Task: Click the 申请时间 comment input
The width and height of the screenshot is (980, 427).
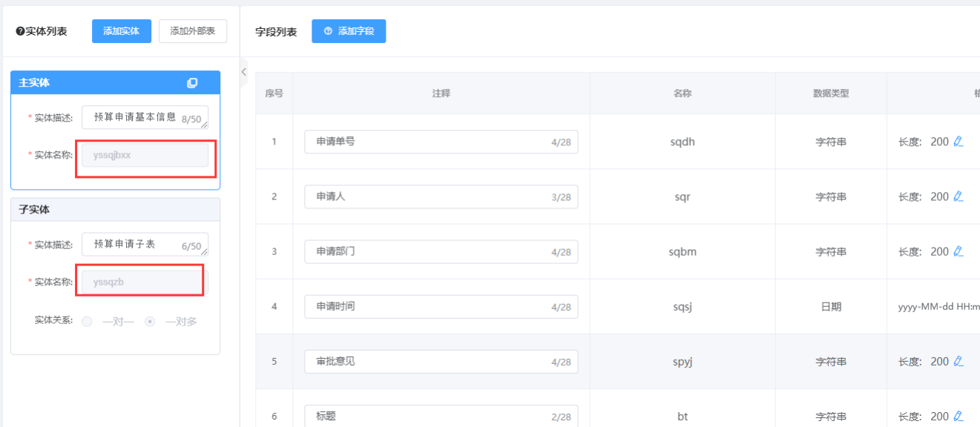Action: pyautogui.click(x=441, y=306)
